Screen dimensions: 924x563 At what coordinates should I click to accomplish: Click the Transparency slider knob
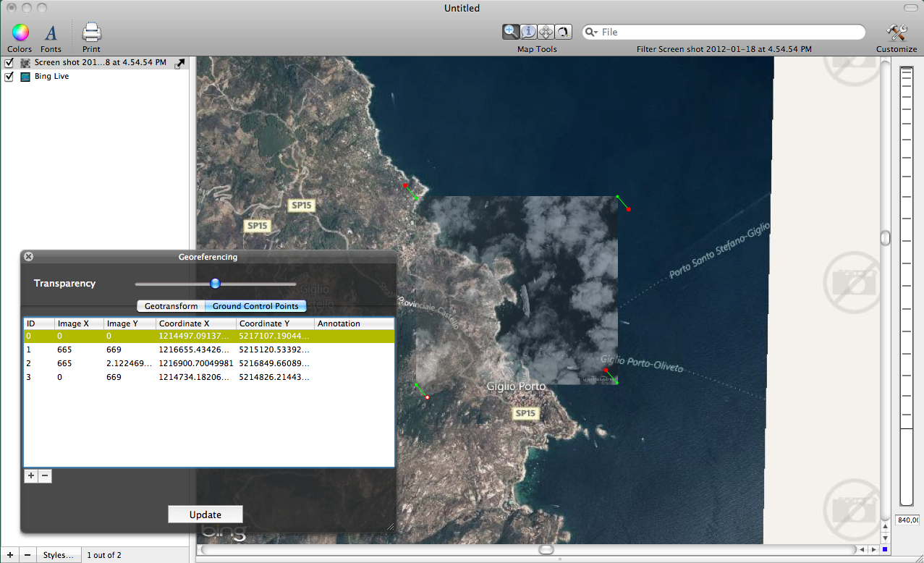point(215,283)
